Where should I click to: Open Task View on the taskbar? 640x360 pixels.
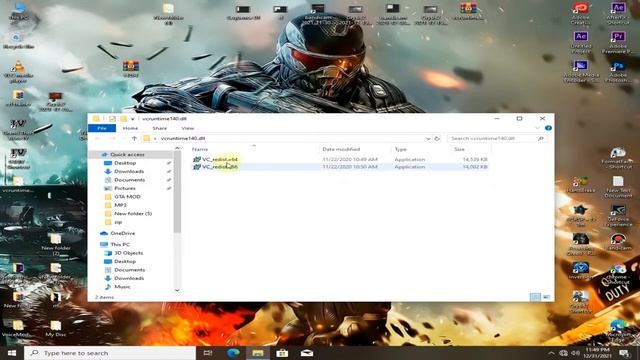208,353
